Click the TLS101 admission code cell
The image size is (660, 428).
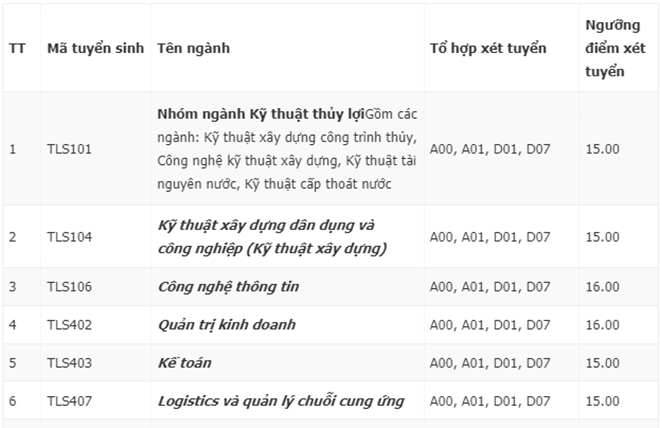click(x=69, y=149)
